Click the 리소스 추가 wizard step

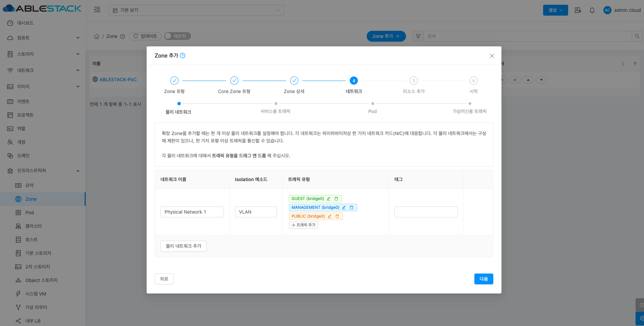point(414,85)
